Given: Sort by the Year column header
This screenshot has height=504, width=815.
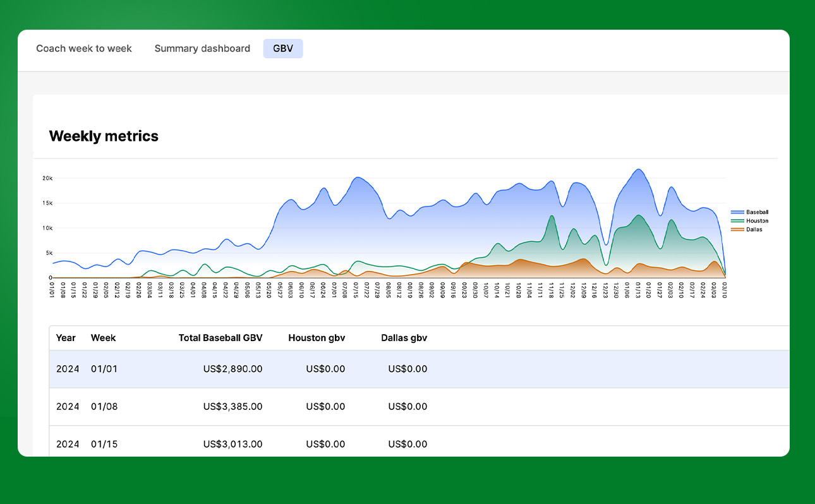Looking at the screenshot, I should (x=66, y=338).
